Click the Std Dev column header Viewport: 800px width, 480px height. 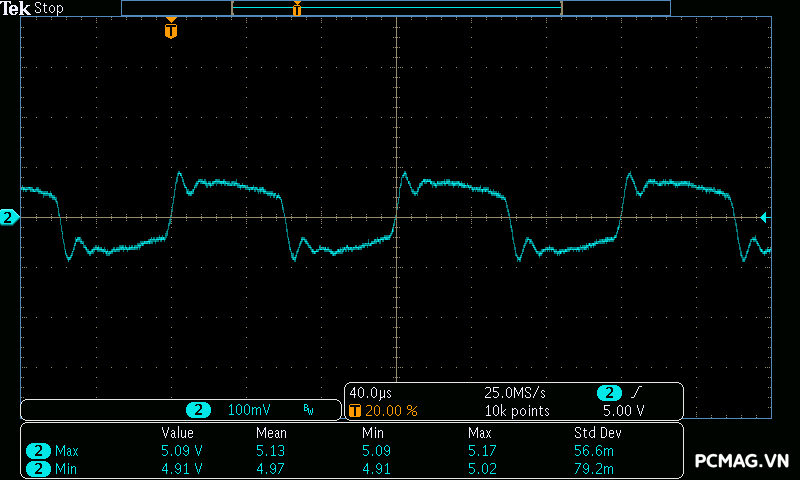[597, 433]
